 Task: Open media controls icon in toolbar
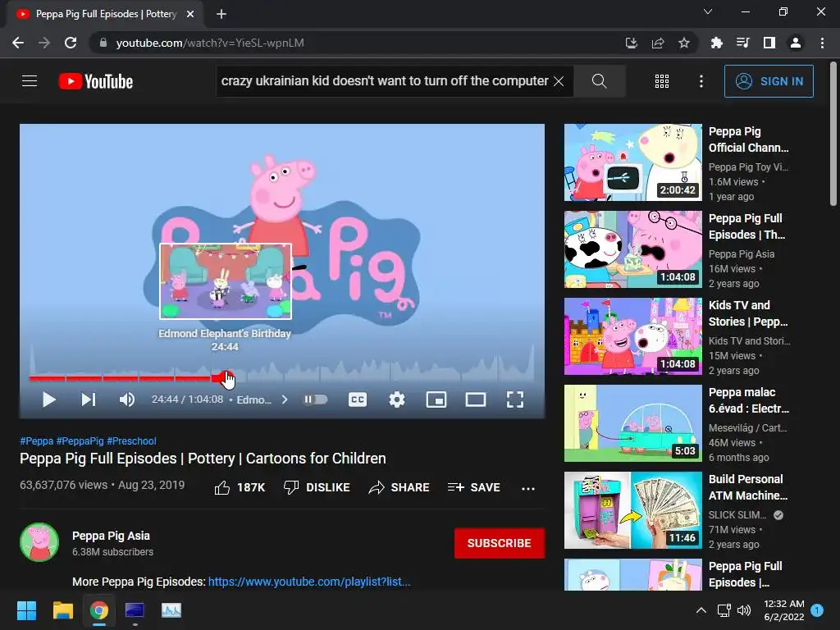pos(742,43)
